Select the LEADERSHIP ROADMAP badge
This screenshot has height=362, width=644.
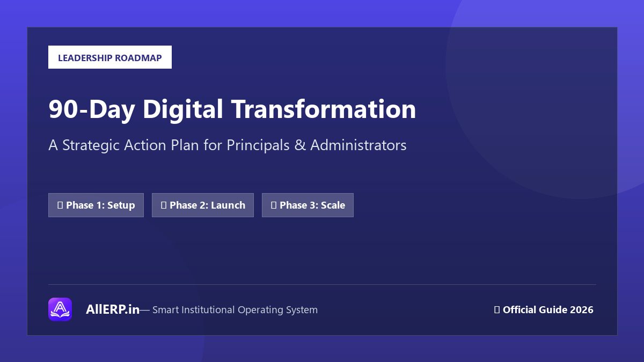[110, 57]
